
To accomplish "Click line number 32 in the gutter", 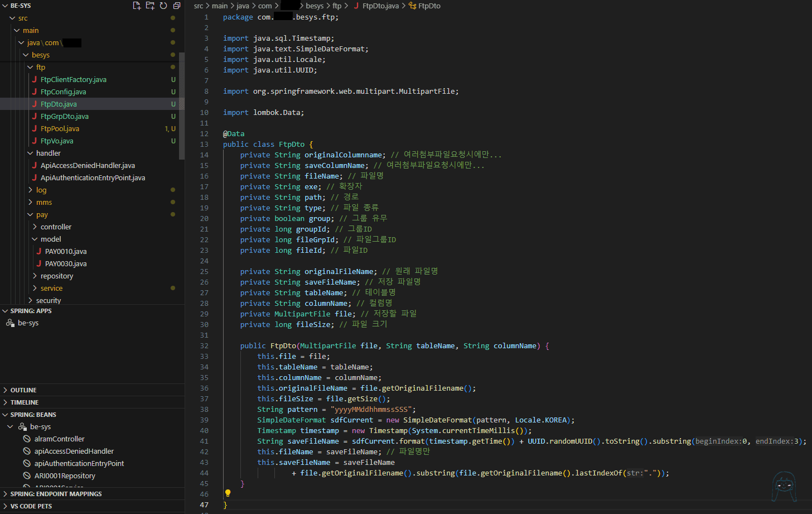I will point(204,346).
